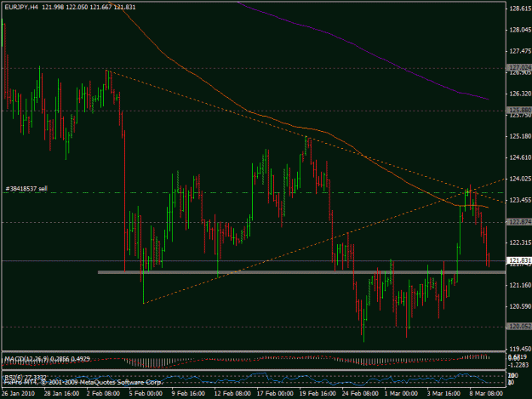Click the 12 Feb 08:00 time label
532x399 pixels.
click(232, 393)
